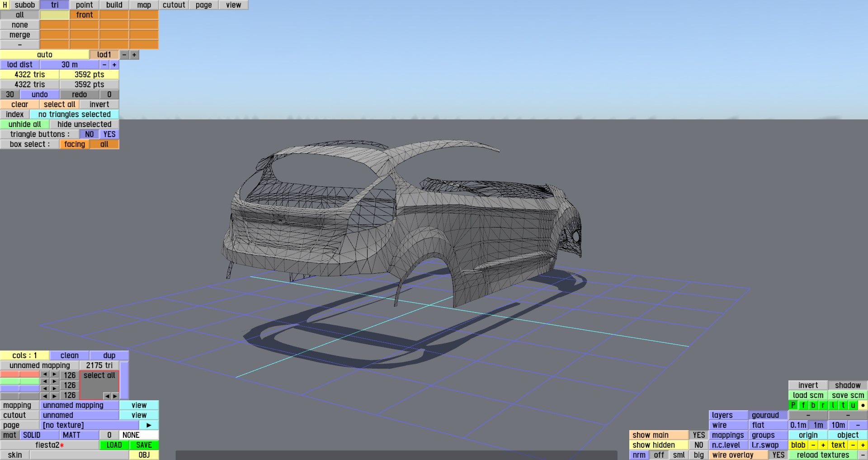Viewport: 868px width, 460px height.
Task: Click the blue channel left arrow
Action: click(x=45, y=389)
